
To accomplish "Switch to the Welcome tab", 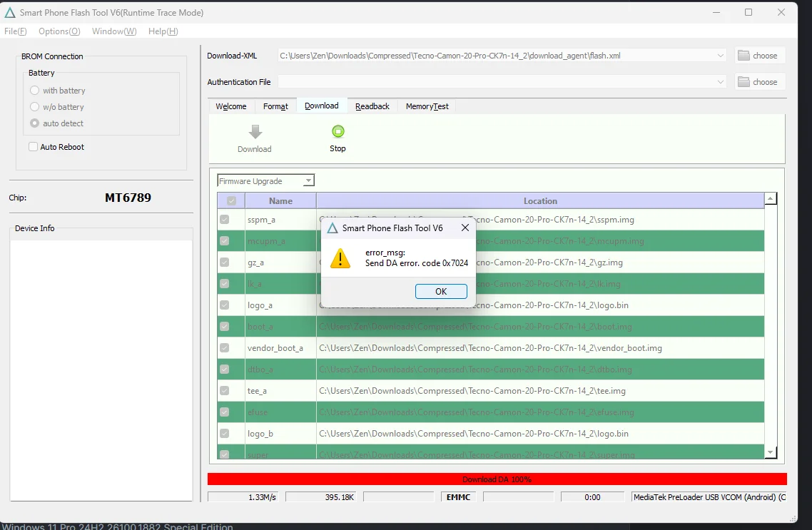I will coord(231,106).
